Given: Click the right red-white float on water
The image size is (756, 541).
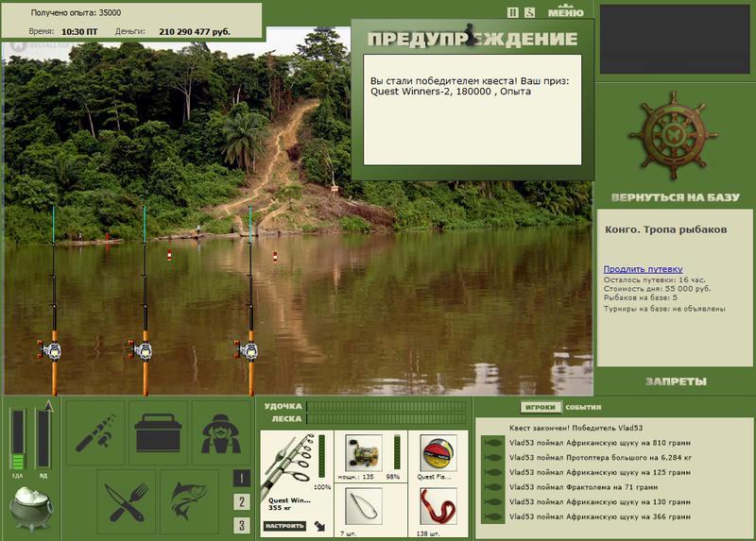Looking at the screenshot, I should click(275, 257).
